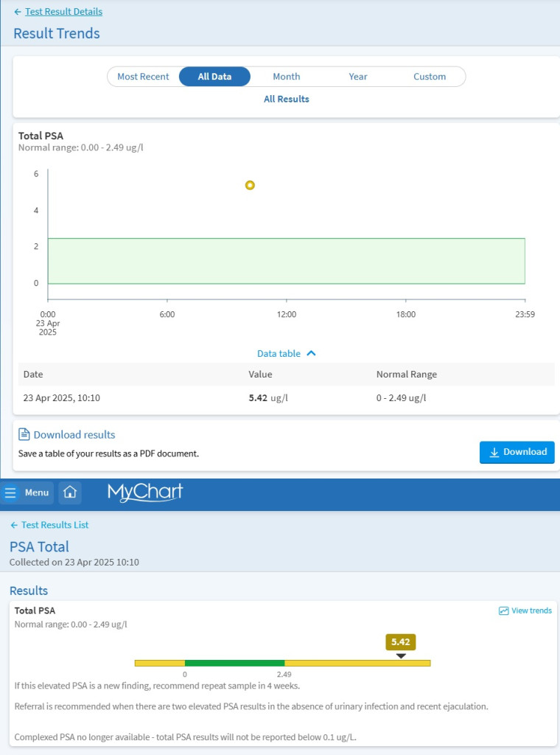Screen dimensions: 560x755
Task: Click the 5.42 marker on range bar
Action: 400,642
